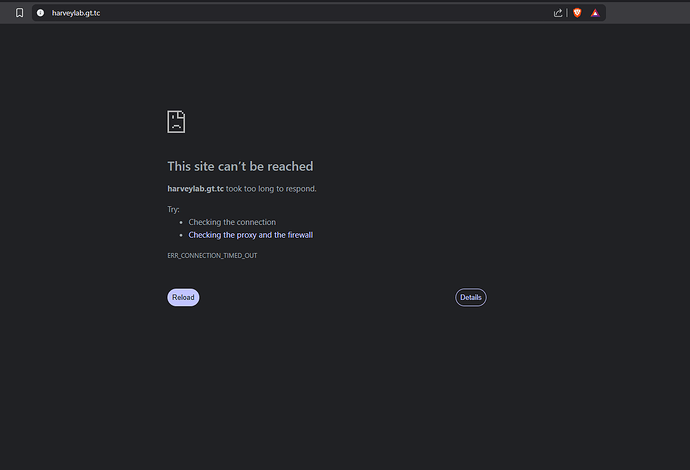Viewport: 690px width, 470px height.
Task: Click the sad page error icon
Action: (176, 122)
